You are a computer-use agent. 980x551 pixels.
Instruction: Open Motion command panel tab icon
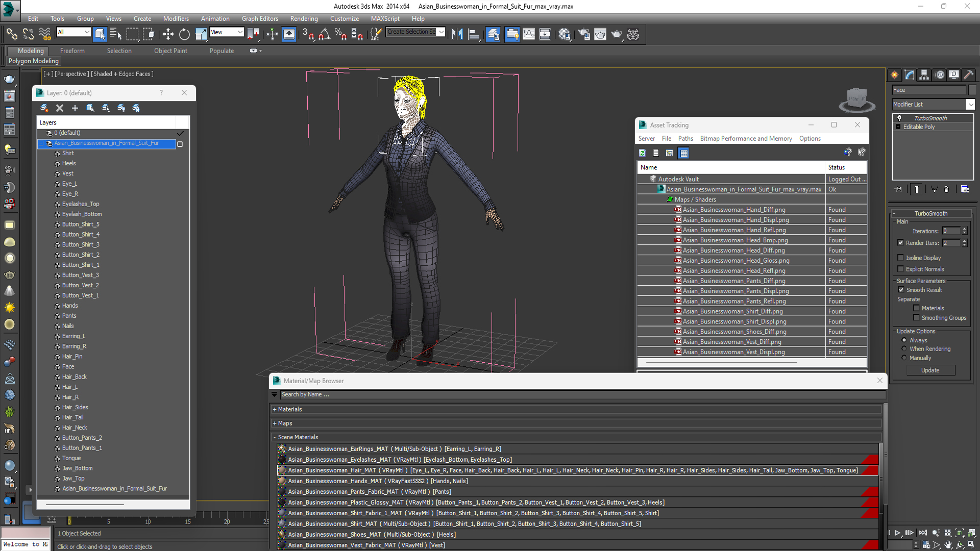(939, 74)
